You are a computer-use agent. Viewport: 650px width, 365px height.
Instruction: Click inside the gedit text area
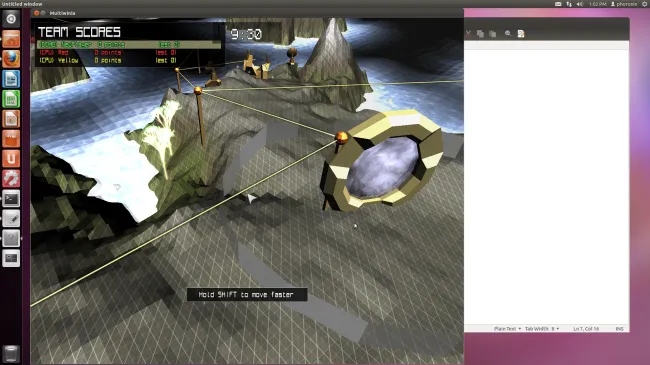[x=546, y=187]
